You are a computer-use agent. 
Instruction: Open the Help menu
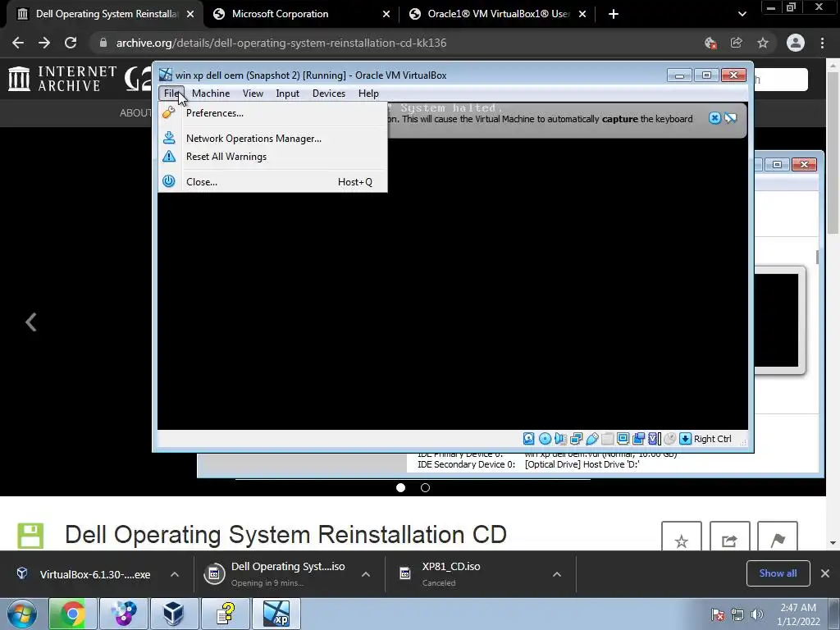pos(368,94)
